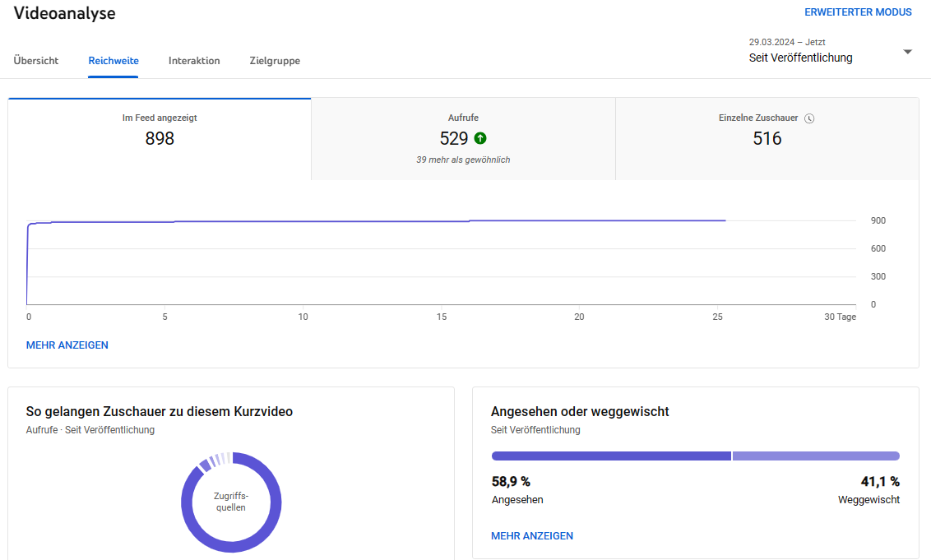931x560 pixels.
Task: Show the Aufrufe metric chart
Action: pos(463,138)
